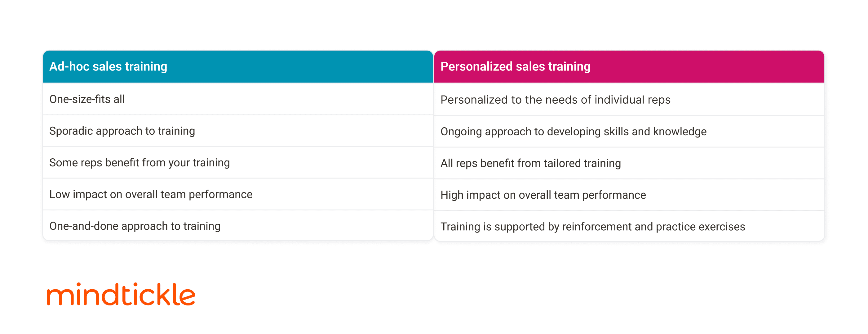This screenshot has width=868, height=334.
Task: Click the Ad-hoc sales training header
Action: tap(108, 66)
